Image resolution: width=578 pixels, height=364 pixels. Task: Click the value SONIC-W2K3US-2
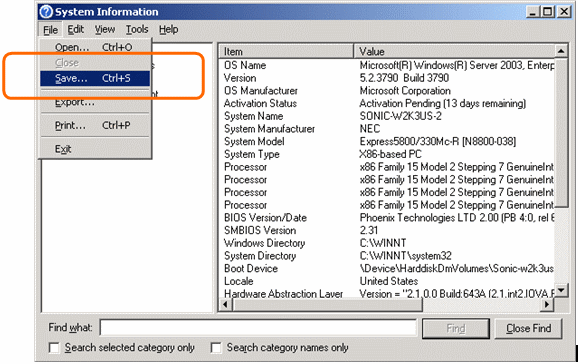pyautogui.click(x=400, y=116)
